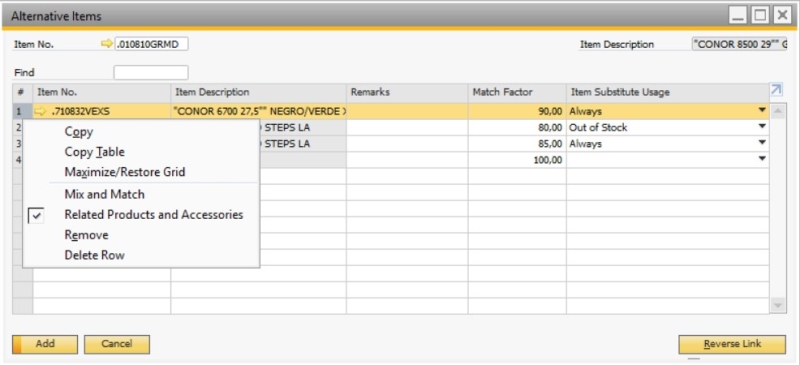The height and width of the screenshot is (365, 800).
Task: Open the Out of Stock dropdown on row 2
Action: (762, 127)
